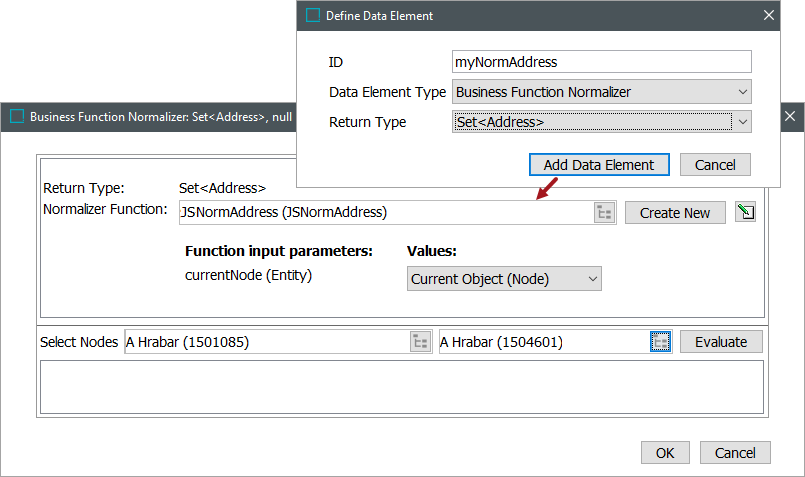
Task: Open the node picker for A Hrabar (1501085)
Action: tap(420, 342)
